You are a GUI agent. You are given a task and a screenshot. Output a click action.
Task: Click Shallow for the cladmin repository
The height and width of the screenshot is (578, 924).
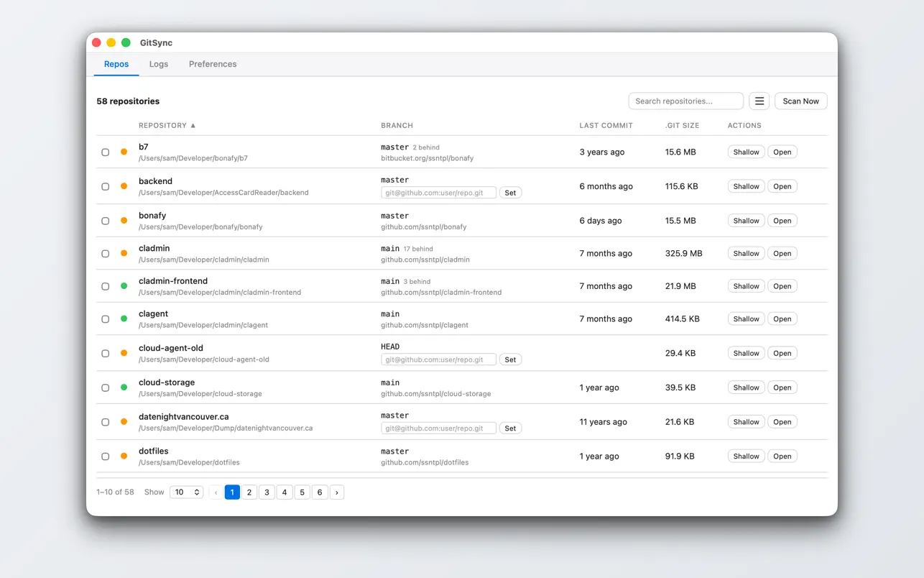click(747, 254)
